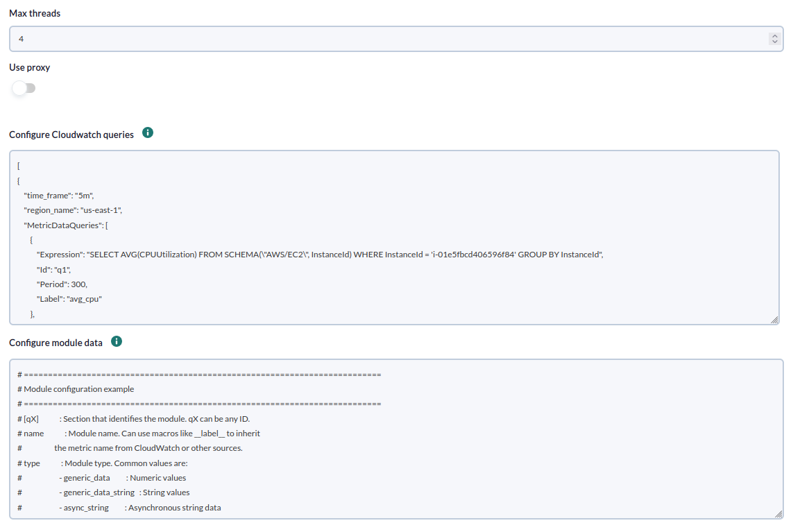This screenshot has width=793, height=532.
Task: Click the Use proxy label
Action: (x=30, y=68)
